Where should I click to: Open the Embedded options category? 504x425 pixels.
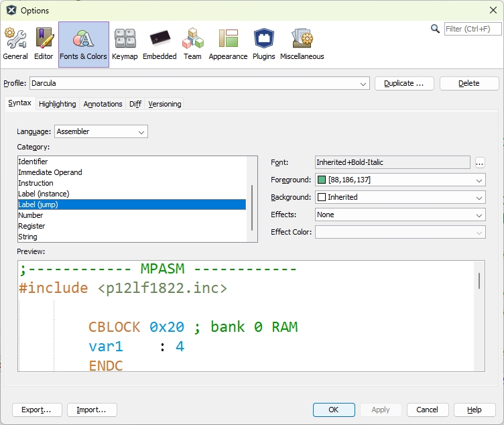click(x=160, y=44)
